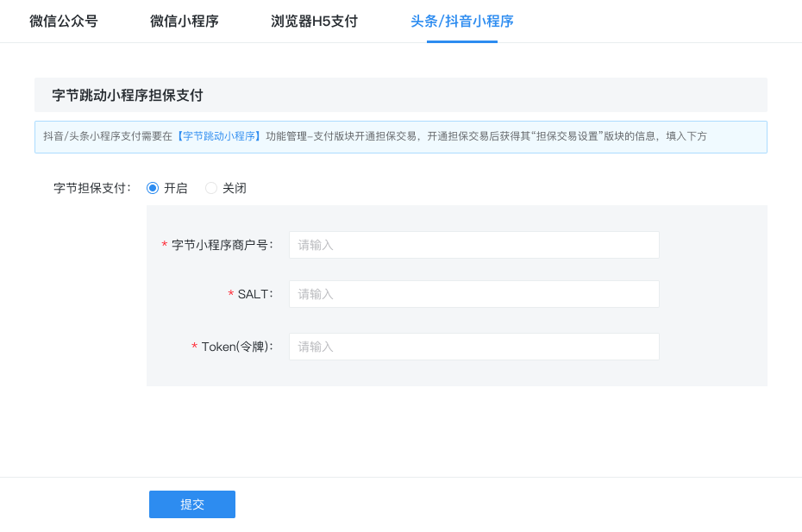The height and width of the screenshot is (532, 802).
Task: Focus the 字节小程序商户号 input field
Action: pos(473,245)
